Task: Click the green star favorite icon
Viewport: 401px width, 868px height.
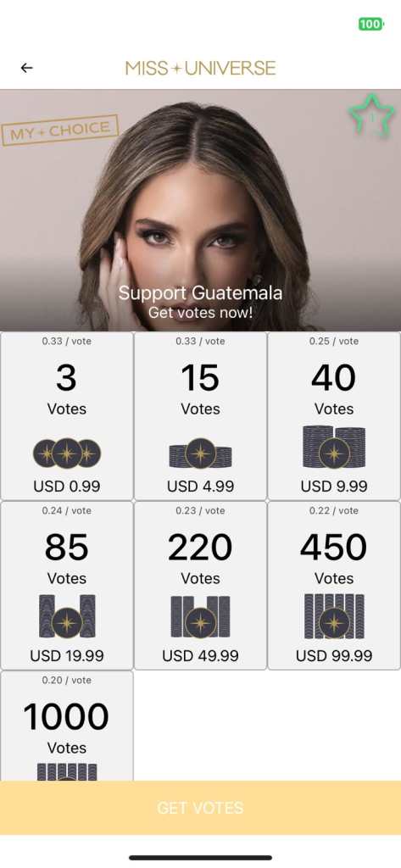Action: 371,115
